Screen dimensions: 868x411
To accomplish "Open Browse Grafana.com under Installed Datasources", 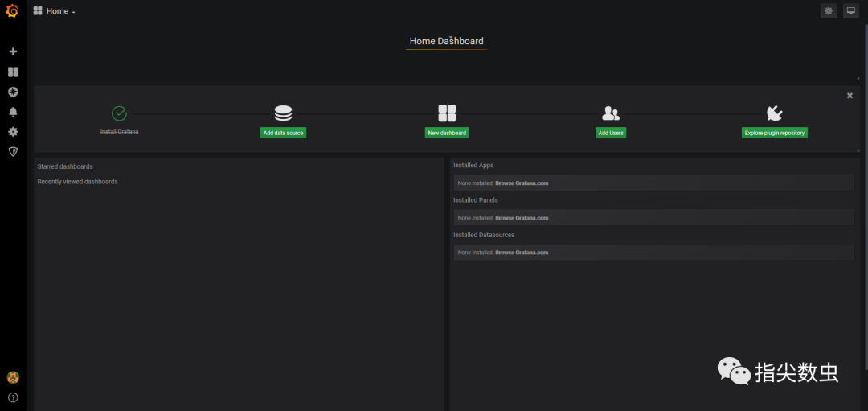I will tap(522, 253).
